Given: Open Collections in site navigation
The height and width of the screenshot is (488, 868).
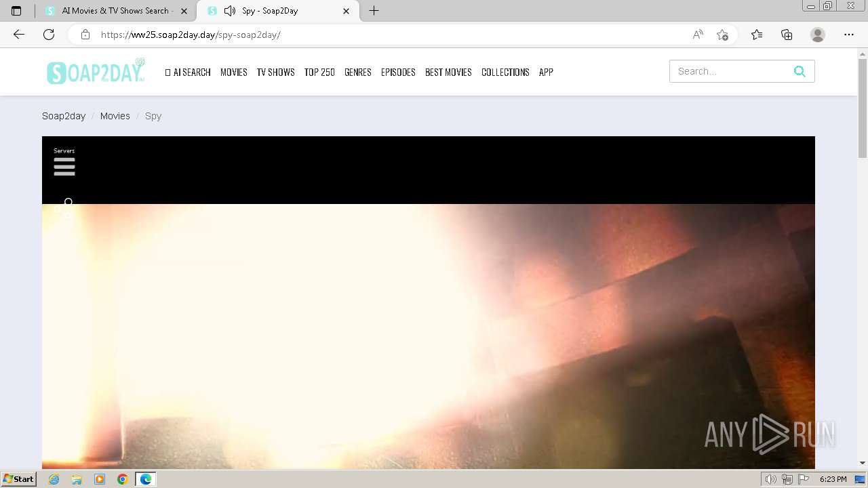Looking at the screenshot, I should [x=505, y=72].
